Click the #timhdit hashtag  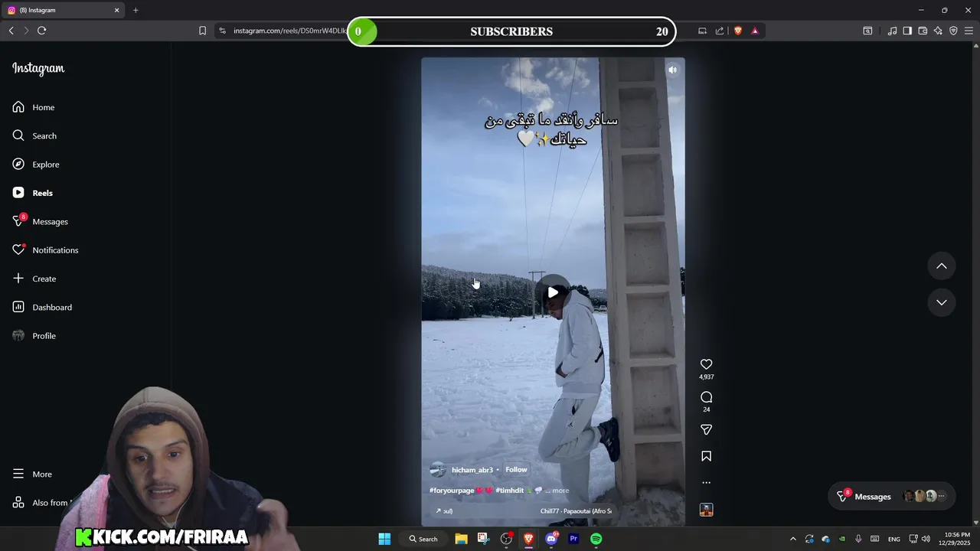pyautogui.click(x=510, y=491)
